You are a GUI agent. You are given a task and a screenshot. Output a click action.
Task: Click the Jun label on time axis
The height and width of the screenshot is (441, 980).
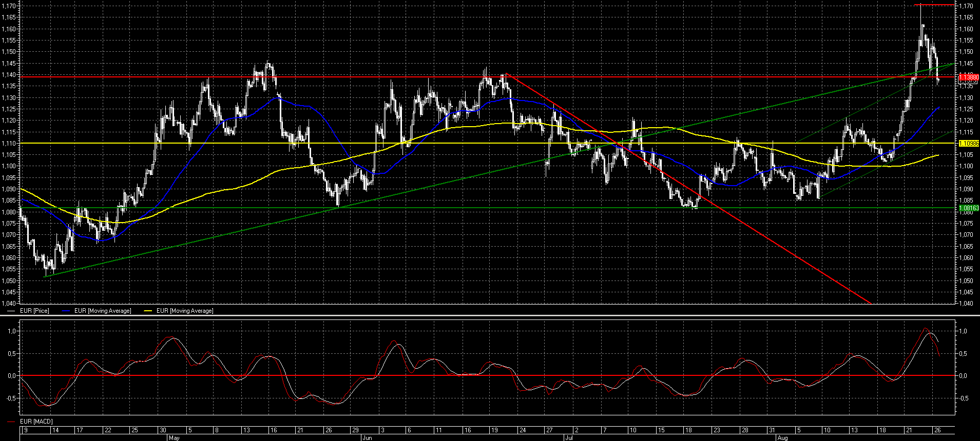(367, 438)
